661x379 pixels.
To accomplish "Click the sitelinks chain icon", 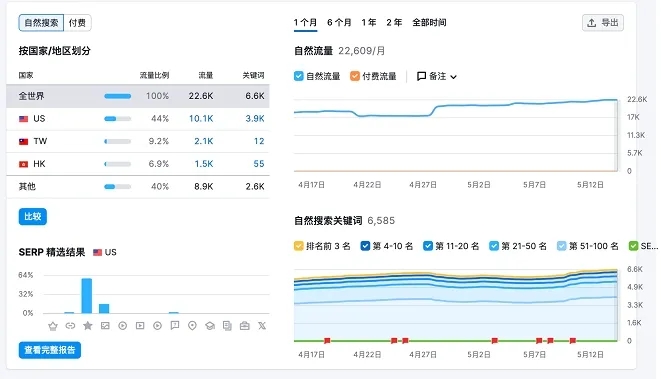I will (70, 326).
